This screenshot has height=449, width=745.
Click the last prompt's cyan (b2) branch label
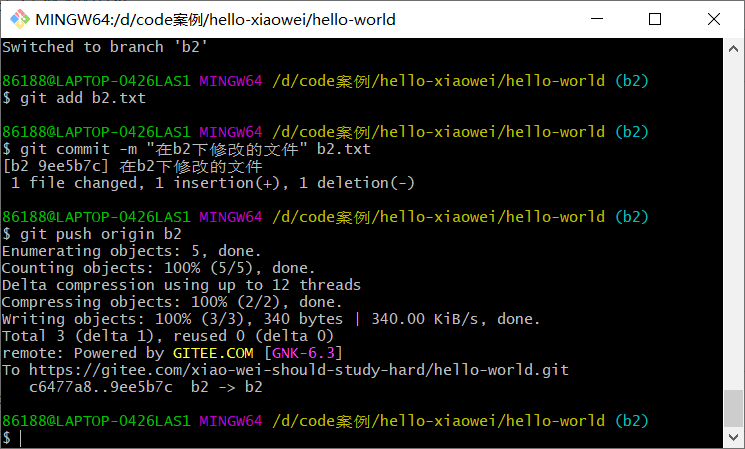(631, 421)
